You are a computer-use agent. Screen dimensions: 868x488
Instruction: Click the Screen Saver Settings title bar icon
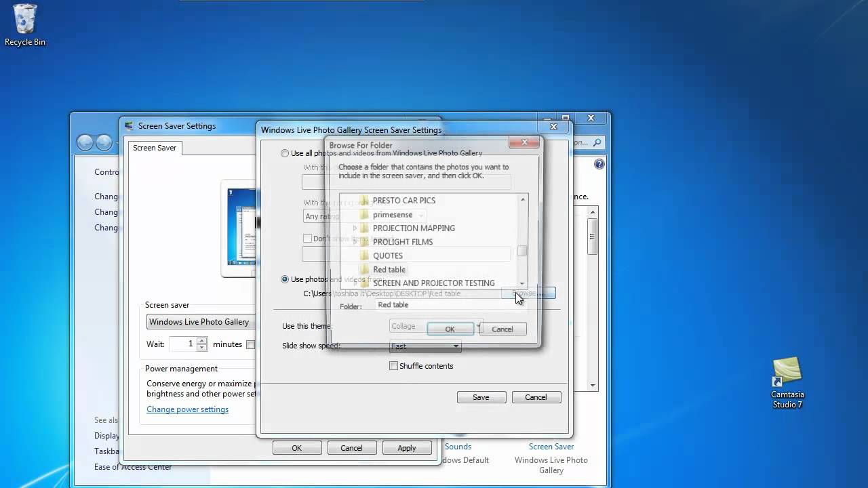coord(130,125)
